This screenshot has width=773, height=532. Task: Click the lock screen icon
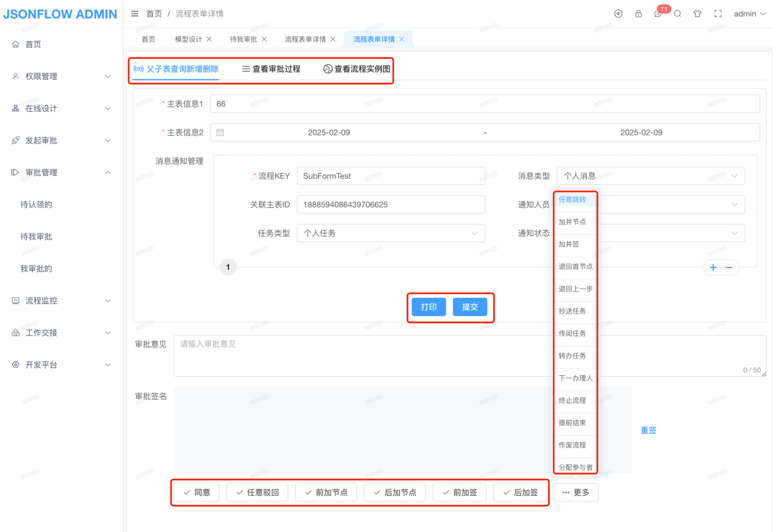coord(638,14)
